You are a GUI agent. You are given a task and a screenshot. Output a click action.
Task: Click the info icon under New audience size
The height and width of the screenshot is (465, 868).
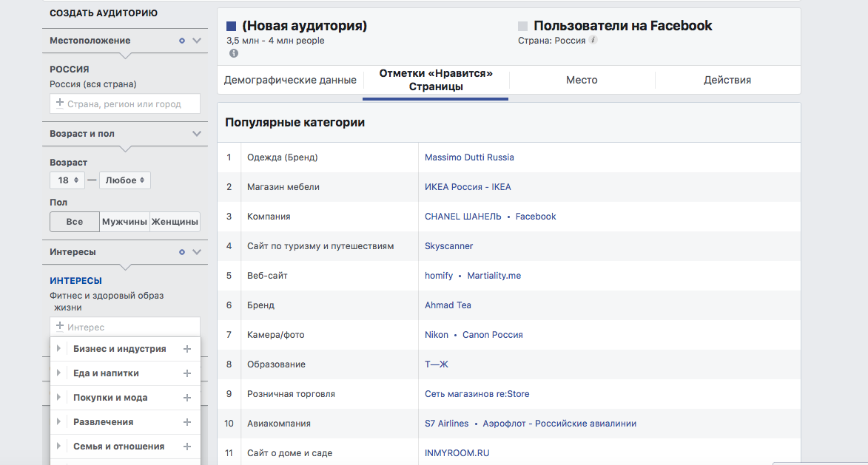234,53
